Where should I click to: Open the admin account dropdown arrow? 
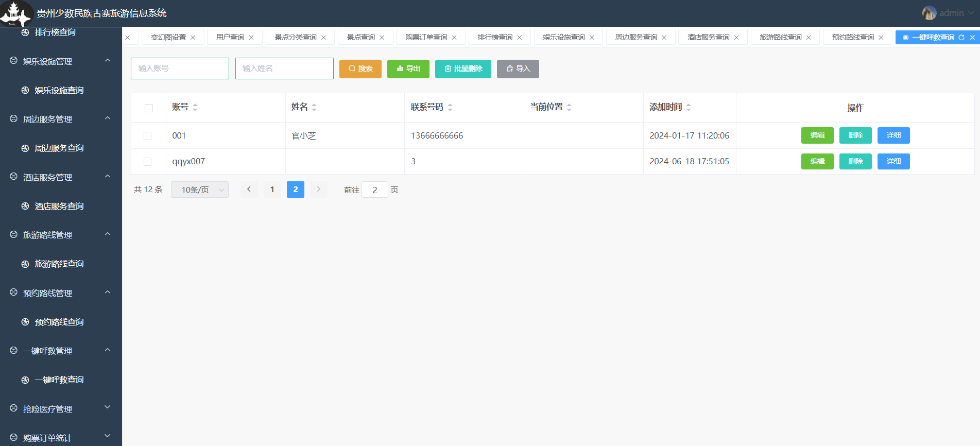point(971,13)
